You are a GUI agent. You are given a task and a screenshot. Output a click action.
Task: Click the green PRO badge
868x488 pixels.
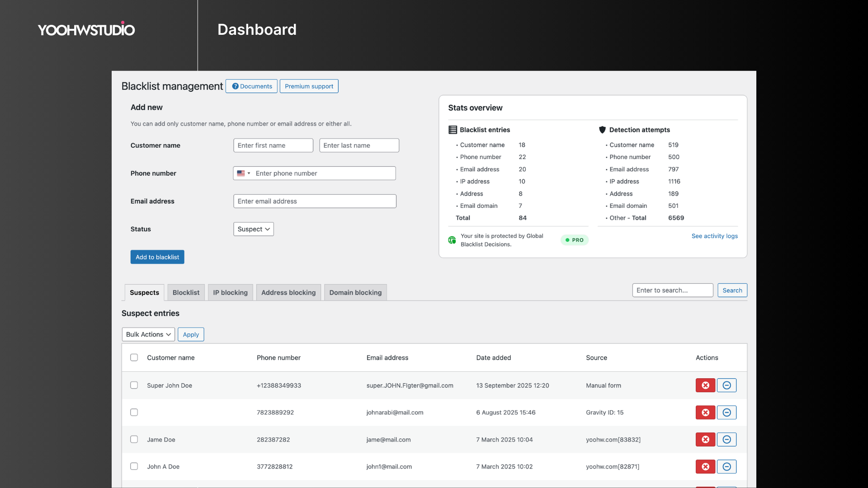[574, 240]
